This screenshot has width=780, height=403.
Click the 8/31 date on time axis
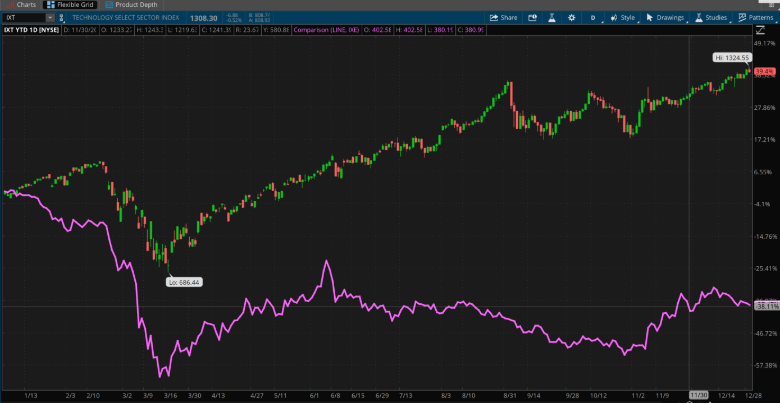511,395
